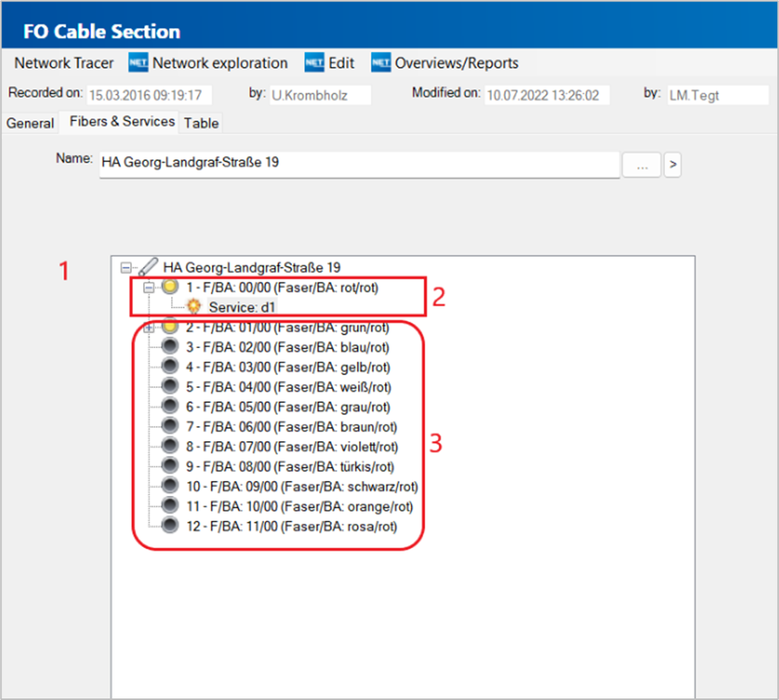Image resolution: width=779 pixels, height=700 pixels.
Task: Click the ellipsis browse button beside Name
Action: click(x=642, y=164)
